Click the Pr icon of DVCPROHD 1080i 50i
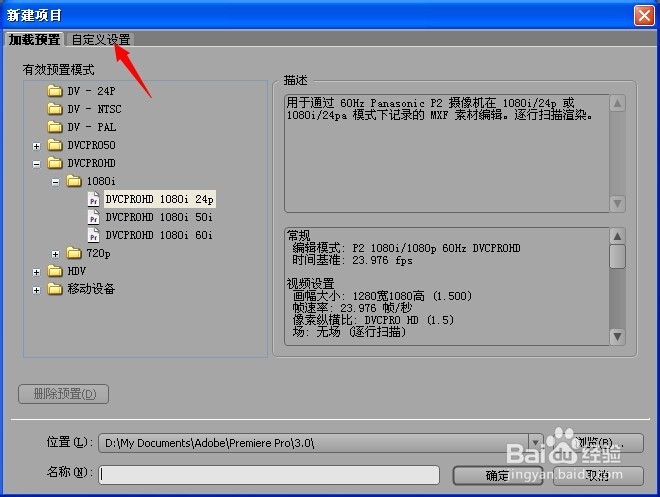 coord(94,217)
